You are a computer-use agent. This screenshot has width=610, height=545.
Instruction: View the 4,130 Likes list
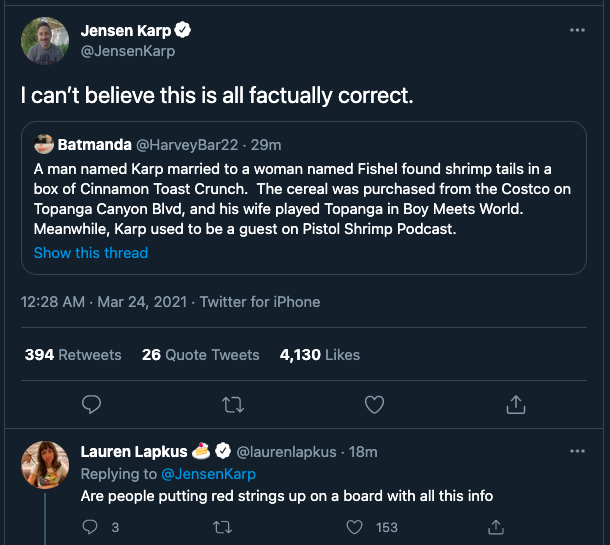(320, 355)
